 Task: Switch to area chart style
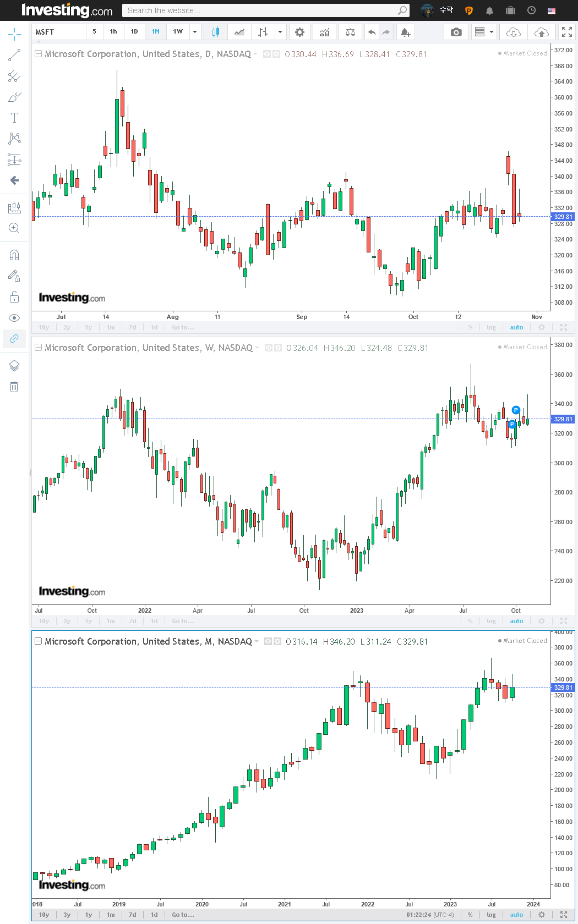click(239, 32)
